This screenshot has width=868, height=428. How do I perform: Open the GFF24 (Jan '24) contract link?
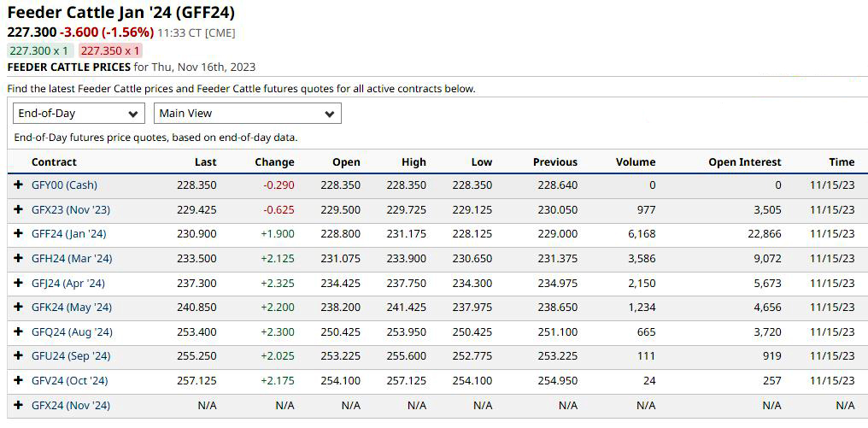(69, 234)
